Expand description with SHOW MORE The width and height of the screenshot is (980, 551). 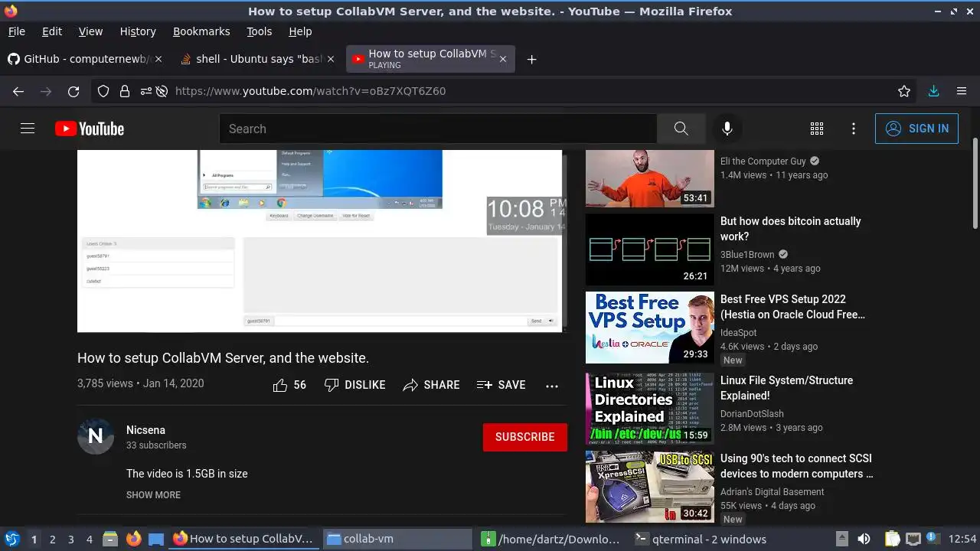point(153,495)
